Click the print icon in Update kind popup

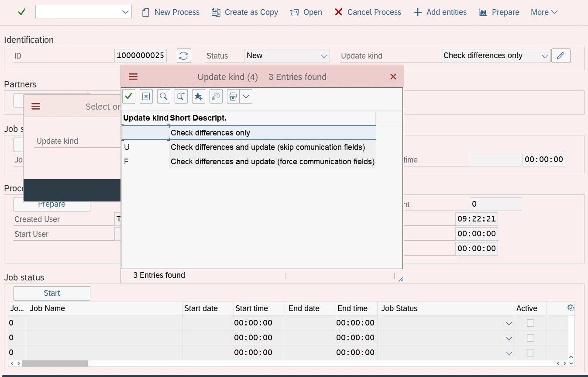[233, 96]
